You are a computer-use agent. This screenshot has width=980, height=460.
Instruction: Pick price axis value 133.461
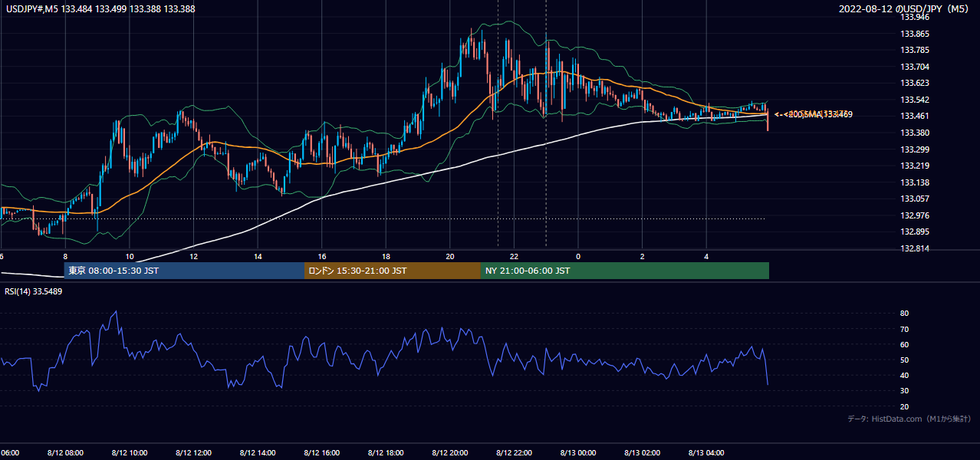click(916, 117)
